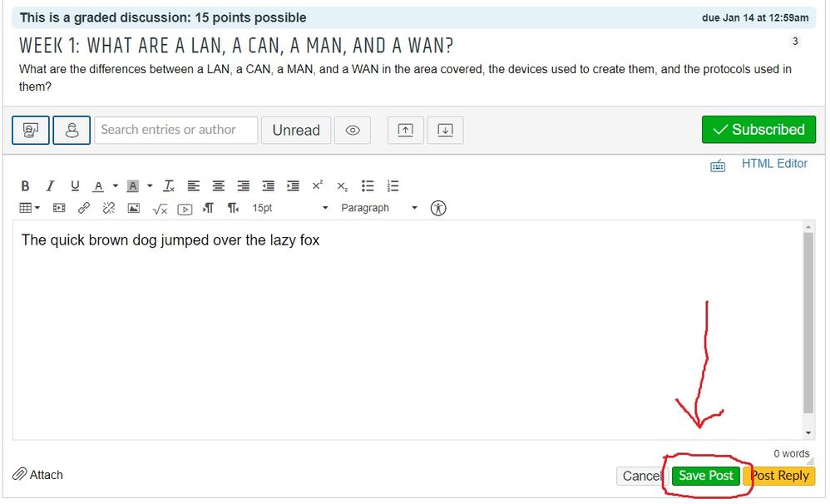Open the math equation editor
Viewport: 830px width, 504px height.
(x=160, y=209)
